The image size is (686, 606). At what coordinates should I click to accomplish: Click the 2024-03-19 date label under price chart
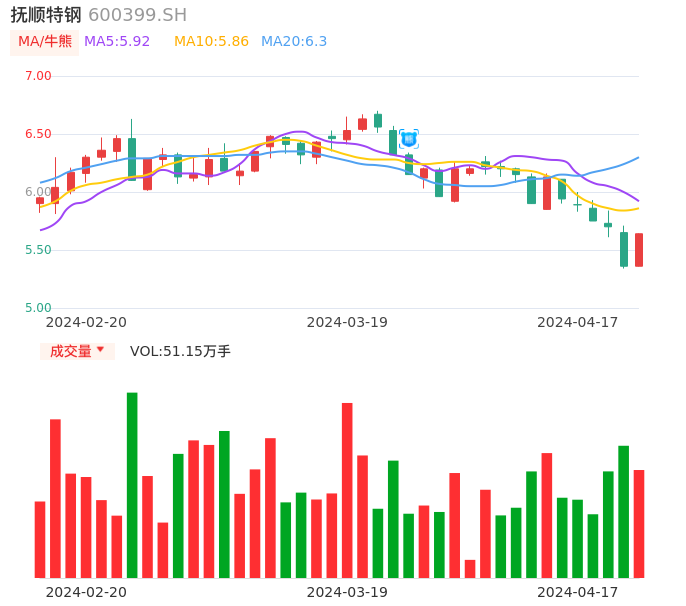[347, 322]
